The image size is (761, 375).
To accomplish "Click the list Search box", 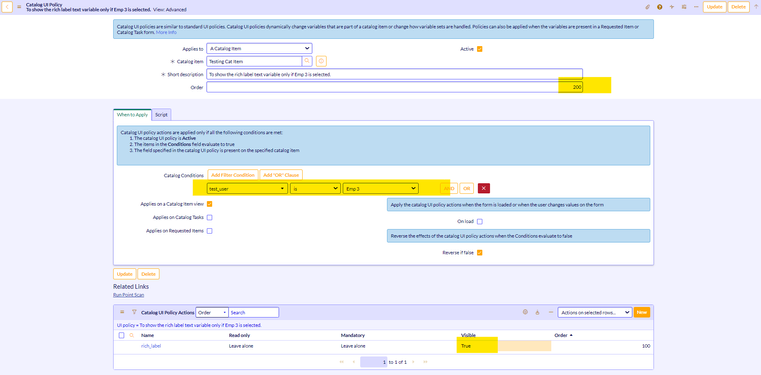I will click(x=253, y=312).
